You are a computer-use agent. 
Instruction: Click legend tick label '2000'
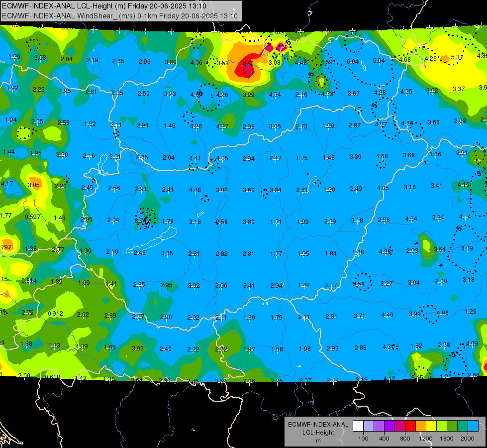pos(468,439)
